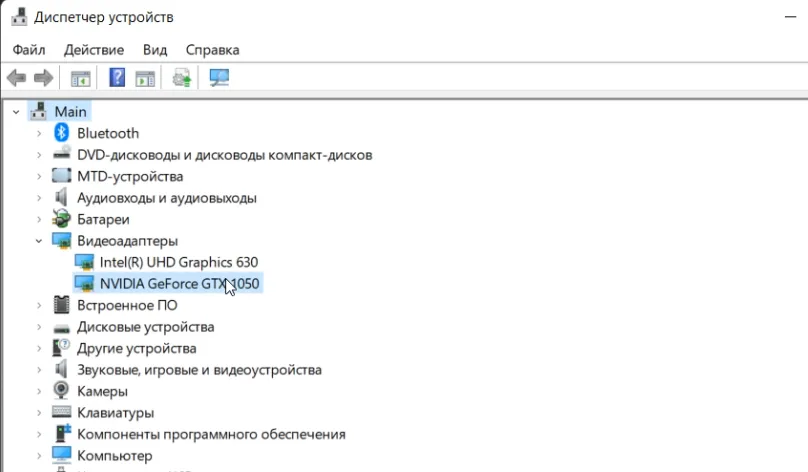Click the show/hide console tree toolbar icon
The image size is (808, 472).
(x=80, y=78)
